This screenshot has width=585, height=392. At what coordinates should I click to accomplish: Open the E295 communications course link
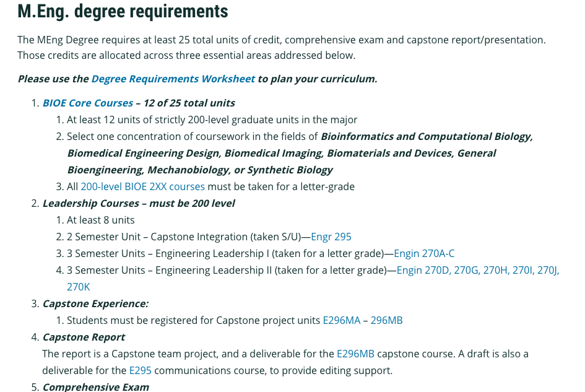(140, 370)
